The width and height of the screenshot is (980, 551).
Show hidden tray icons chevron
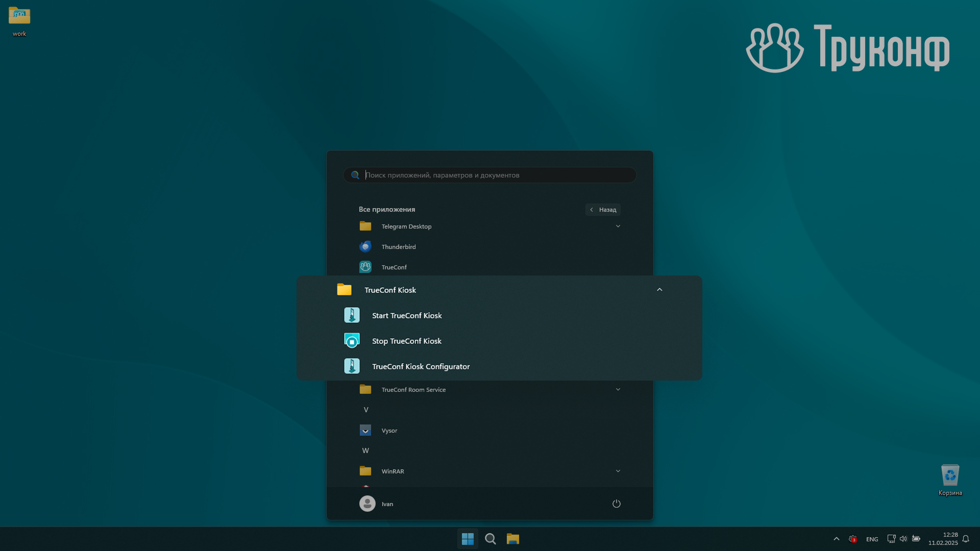click(x=837, y=539)
